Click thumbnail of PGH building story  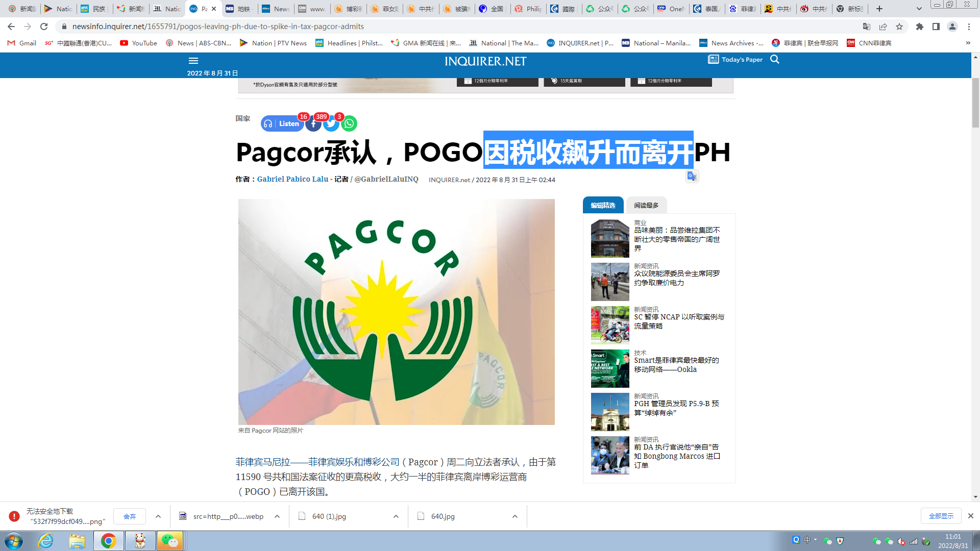pyautogui.click(x=610, y=412)
